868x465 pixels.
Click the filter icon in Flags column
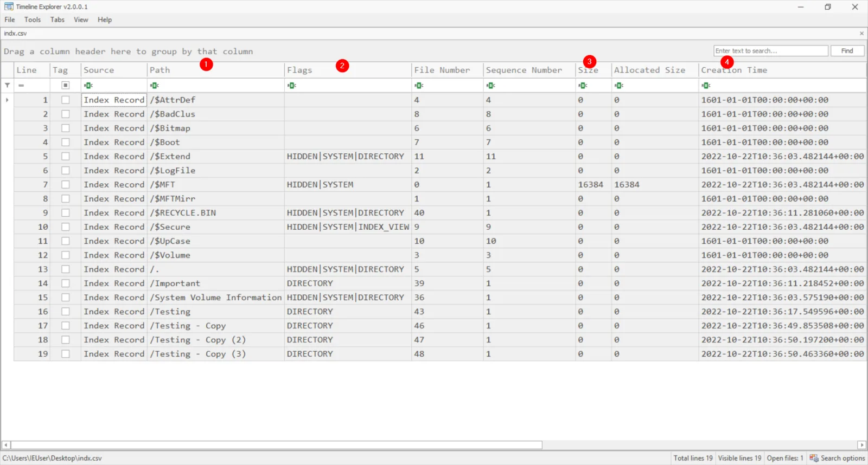pos(292,85)
